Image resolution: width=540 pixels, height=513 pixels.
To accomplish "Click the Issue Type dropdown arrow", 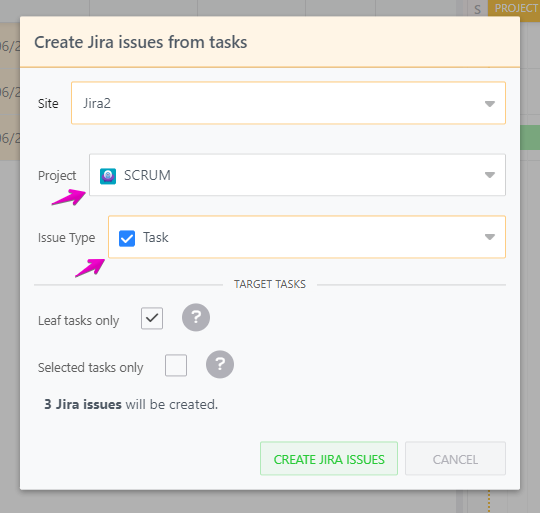I will 490,237.
